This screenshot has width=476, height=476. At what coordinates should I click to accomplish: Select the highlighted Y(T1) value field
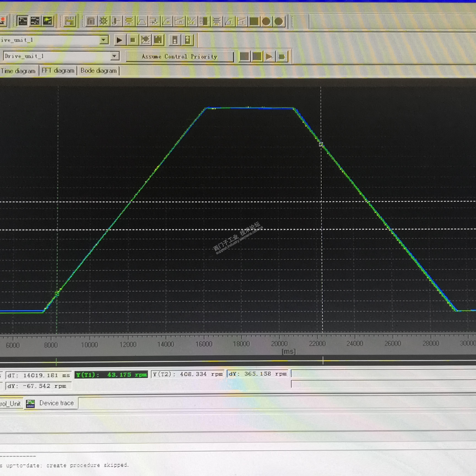[x=111, y=375]
